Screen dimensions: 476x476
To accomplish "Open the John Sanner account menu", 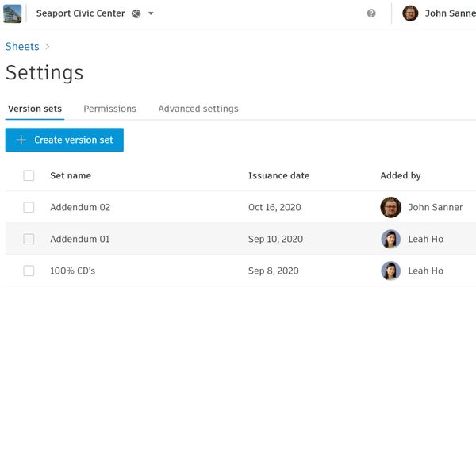I will 450,13.
